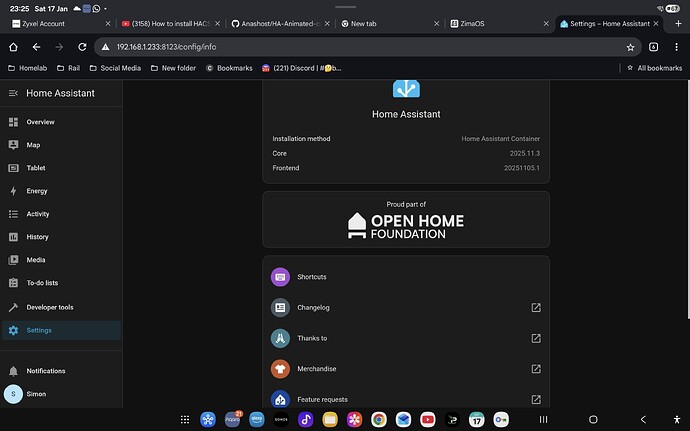Go back in browser history
The width and height of the screenshot is (690, 431).
pos(36,47)
